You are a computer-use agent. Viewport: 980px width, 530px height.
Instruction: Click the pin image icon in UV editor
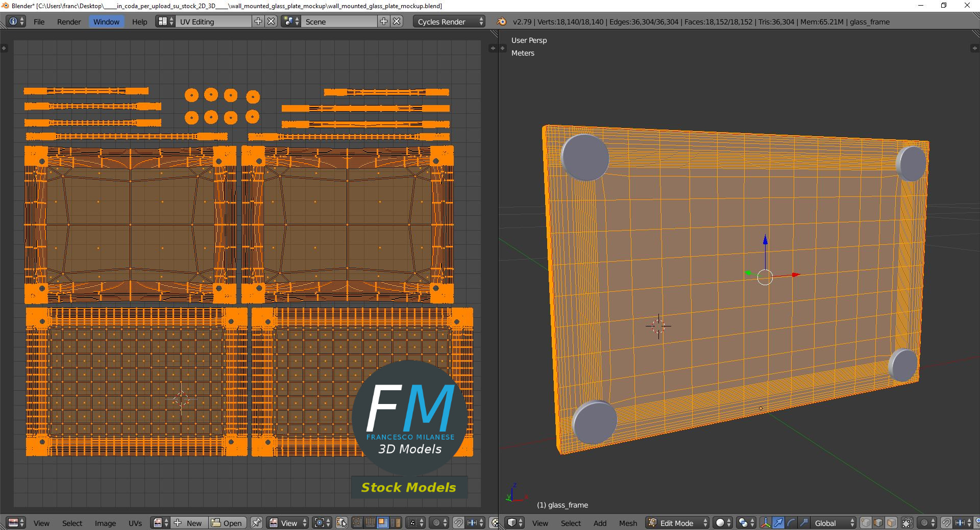[256, 523]
